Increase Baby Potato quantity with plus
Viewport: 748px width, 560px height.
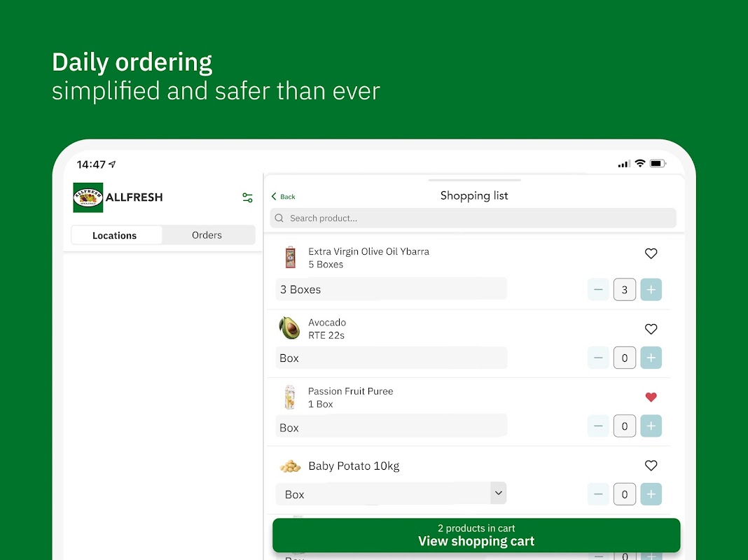coord(651,494)
